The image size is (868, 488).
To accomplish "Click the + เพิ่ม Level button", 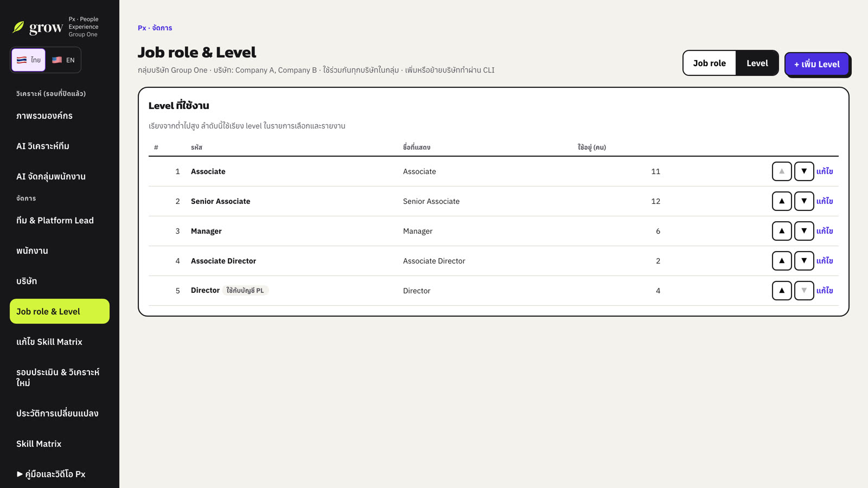I will tap(816, 64).
